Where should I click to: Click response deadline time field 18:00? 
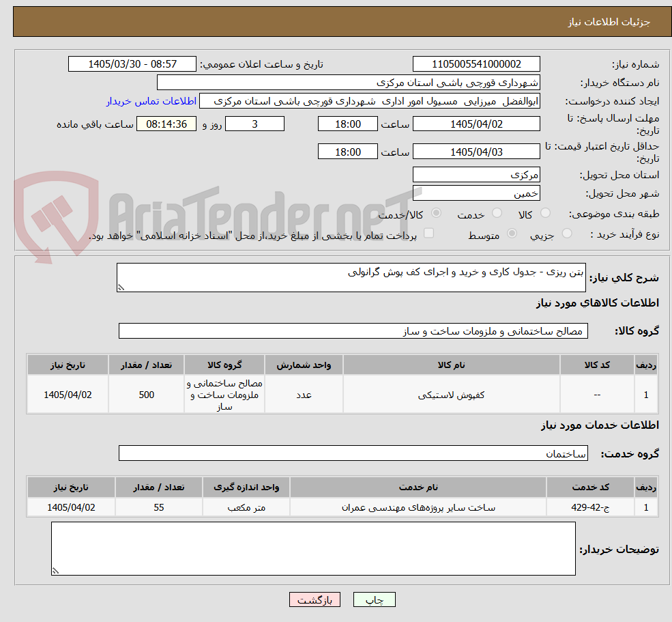coord(347,124)
